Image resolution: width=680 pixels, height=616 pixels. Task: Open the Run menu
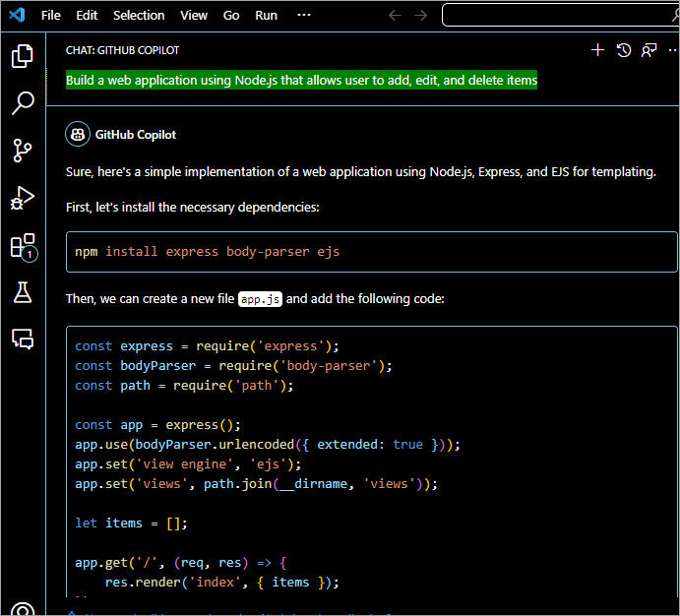tap(266, 15)
